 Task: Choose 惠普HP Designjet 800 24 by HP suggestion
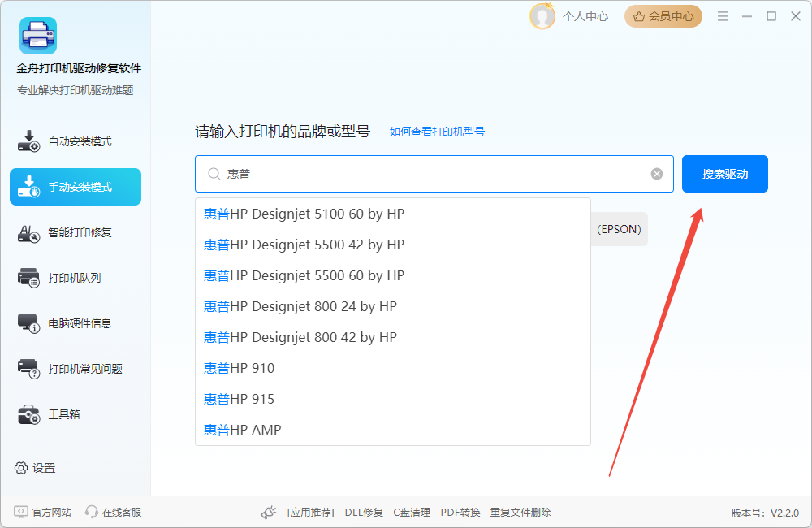coord(300,307)
